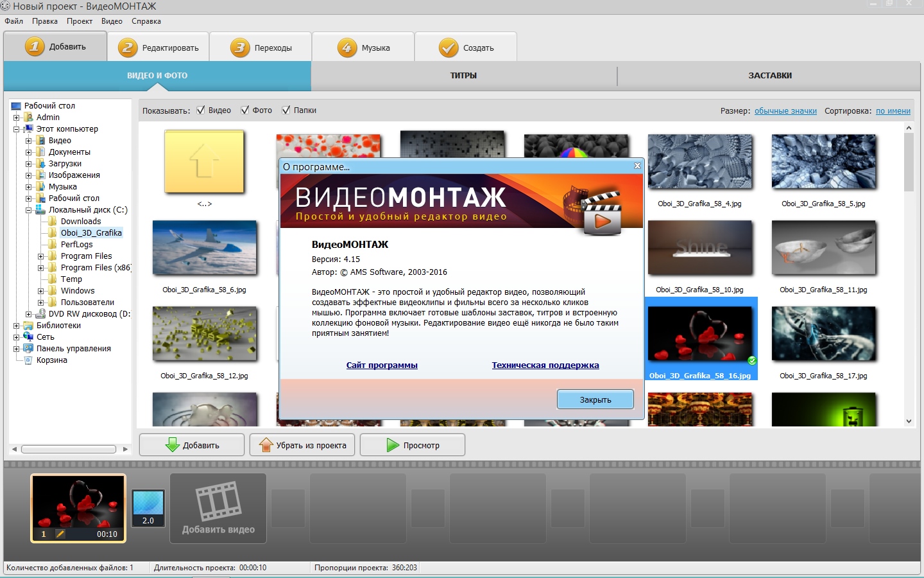Image resolution: width=924 pixels, height=578 pixels.
Task: Change sorting via по имени link
Action: tap(893, 111)
